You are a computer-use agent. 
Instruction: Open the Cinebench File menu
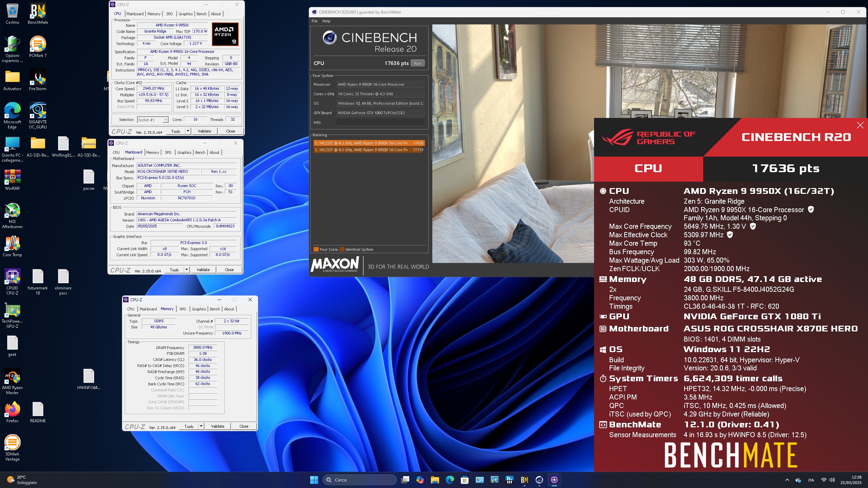pos(315,21)
